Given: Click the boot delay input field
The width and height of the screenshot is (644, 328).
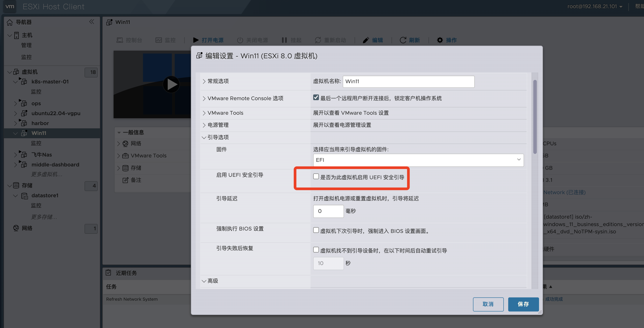Looking at the screenshot, I should click(328, 211).
